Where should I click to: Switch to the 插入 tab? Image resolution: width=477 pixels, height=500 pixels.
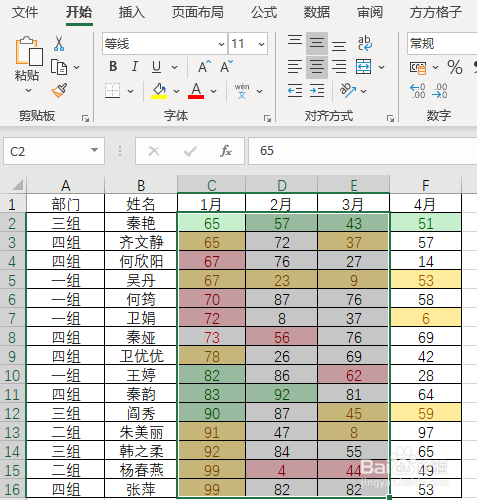[x=132, y=12]
